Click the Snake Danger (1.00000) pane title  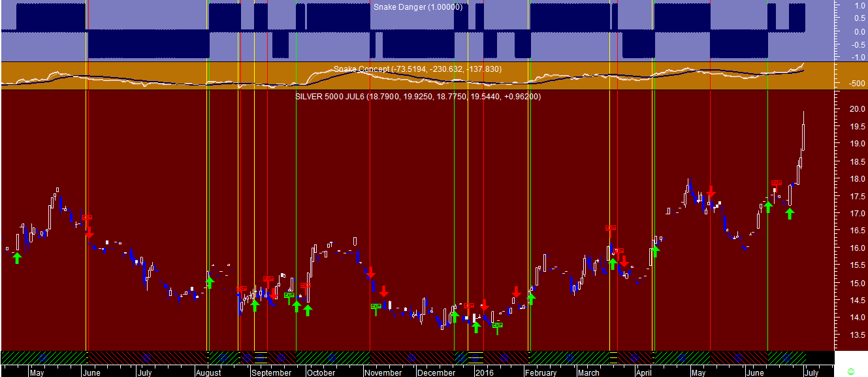417,7
